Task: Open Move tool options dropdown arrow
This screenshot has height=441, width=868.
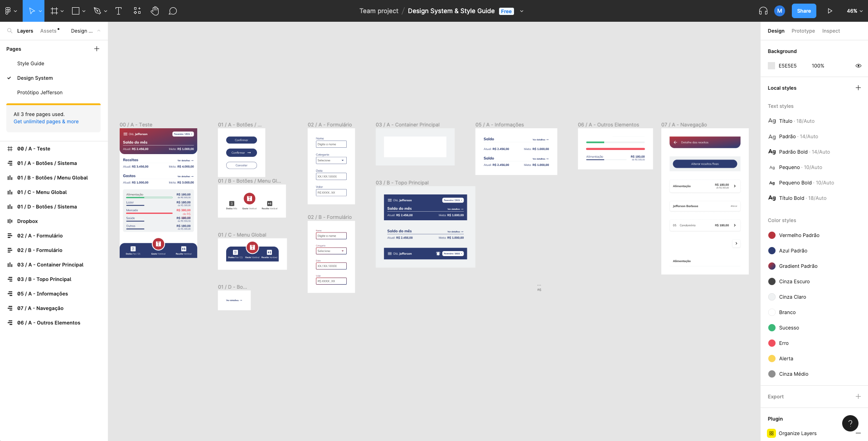Action: [x=40, y=11]
